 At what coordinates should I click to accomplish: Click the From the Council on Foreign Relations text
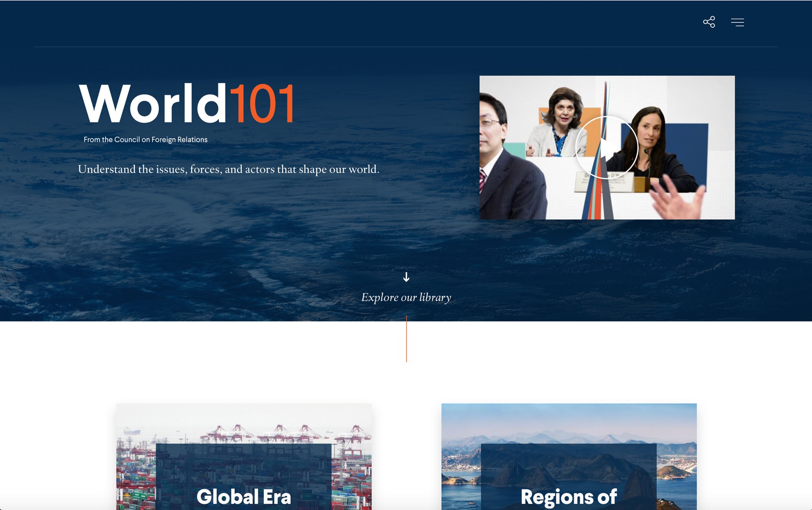coord(145,140)
